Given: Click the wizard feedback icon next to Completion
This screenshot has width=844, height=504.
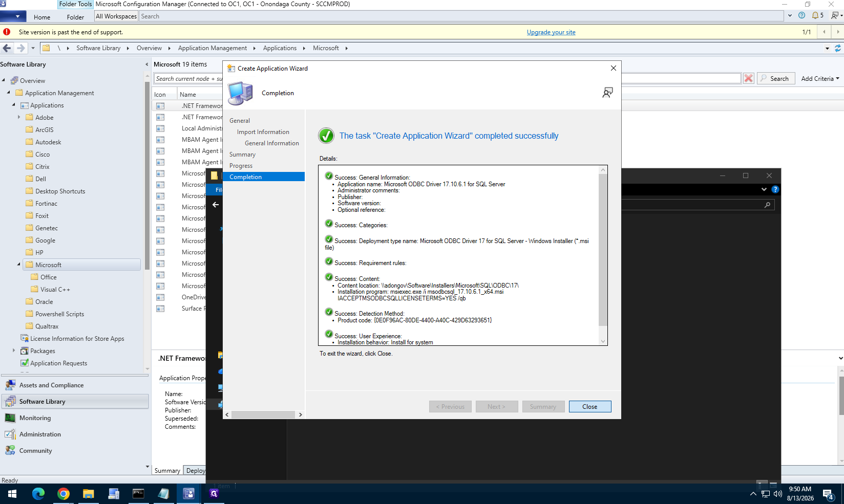Looking at the screenshot, I should 607,93.
